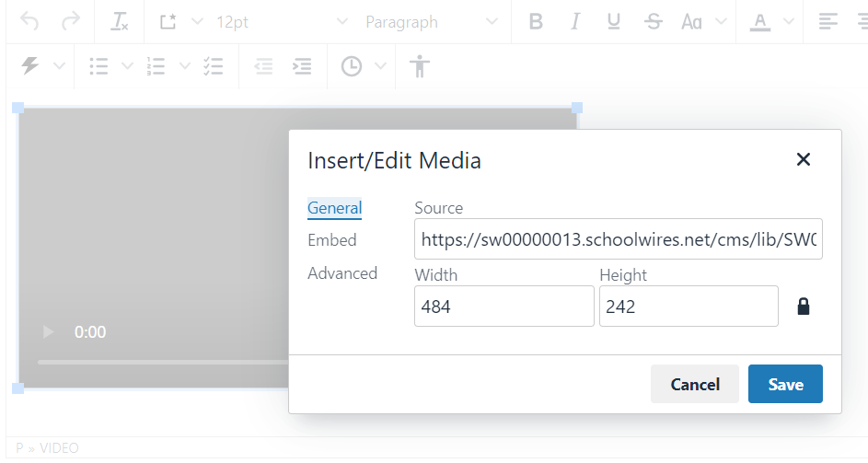Expand the insert content dropdown arrow
The width and height of the screenshot is (868, 463).
197,21
